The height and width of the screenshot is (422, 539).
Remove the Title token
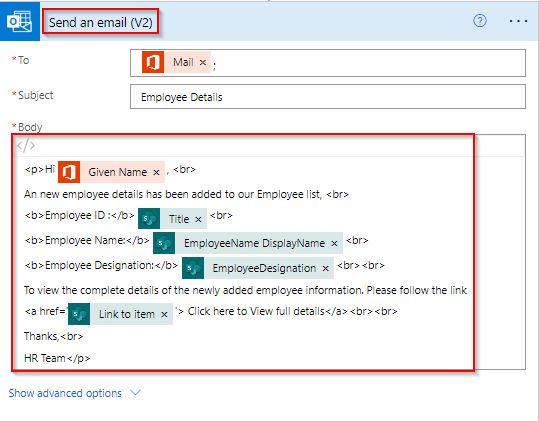point(198,219)
